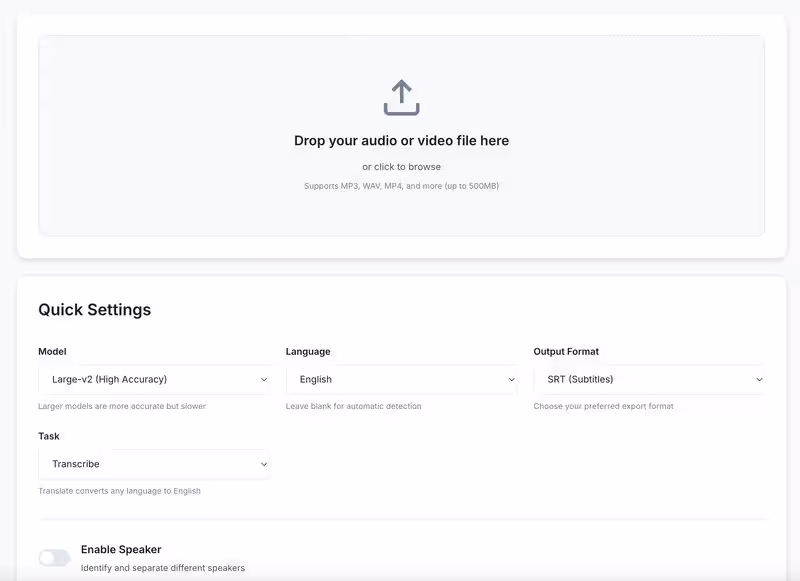
Task: Click the chevron arrow in Output Format dropdown
Action: click(x=759, y=380)
